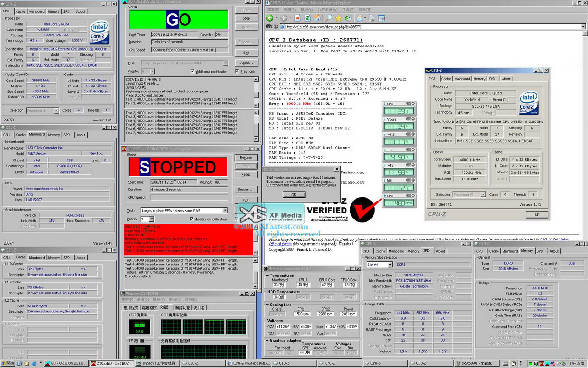Open Favorites with the star toolbar icon
Image resolution: width=588 pixels, height=368 pixels.
coord(339,18)
